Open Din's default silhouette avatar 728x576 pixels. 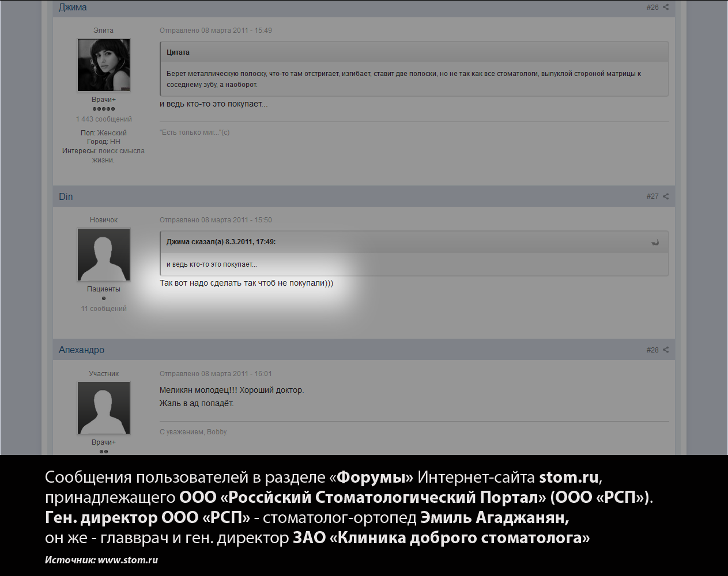click(x=104, y=255)
